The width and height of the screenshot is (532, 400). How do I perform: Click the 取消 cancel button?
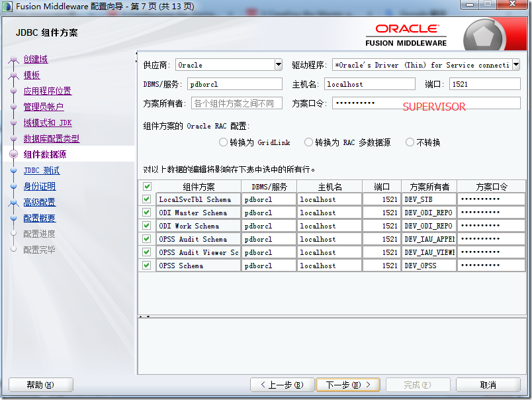[488, 385]
